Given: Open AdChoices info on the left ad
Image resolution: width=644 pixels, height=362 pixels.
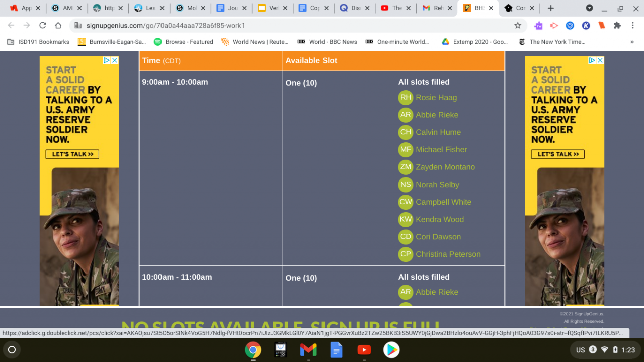Looking at the screenshot, I should pyautogui.click(x=107, y=60).
